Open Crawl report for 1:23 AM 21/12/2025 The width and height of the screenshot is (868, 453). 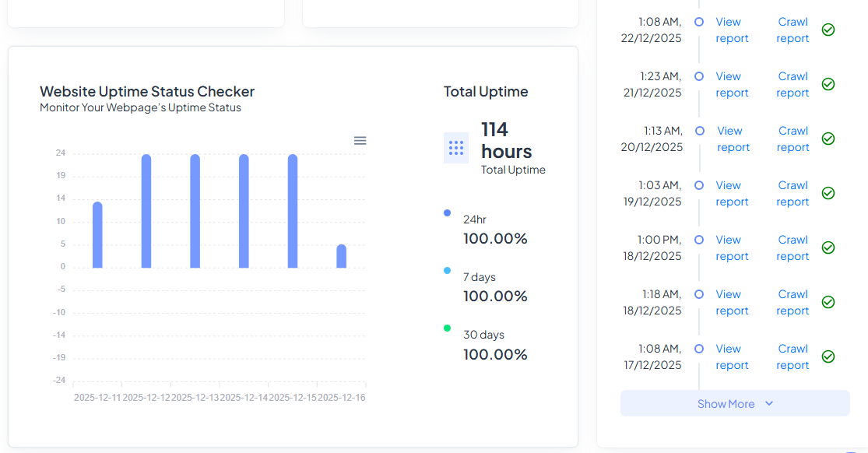(792, 85)
